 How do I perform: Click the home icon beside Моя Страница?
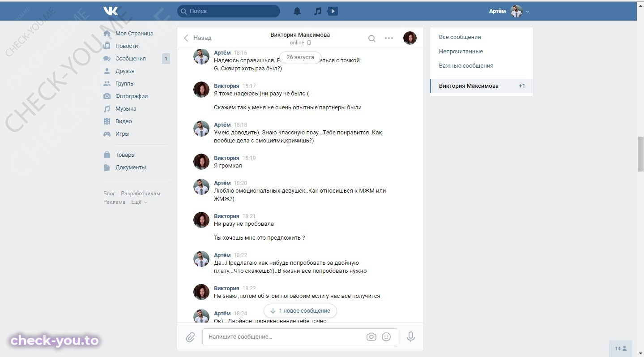[x=107, y=34]
